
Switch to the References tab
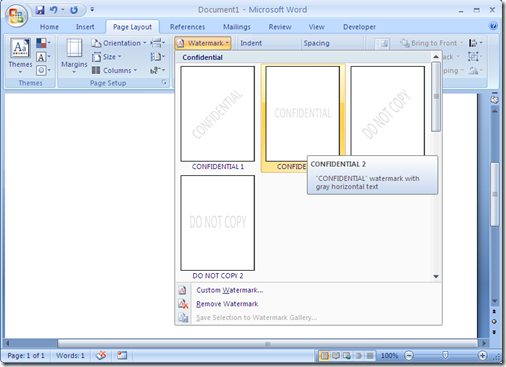(187, 27)
